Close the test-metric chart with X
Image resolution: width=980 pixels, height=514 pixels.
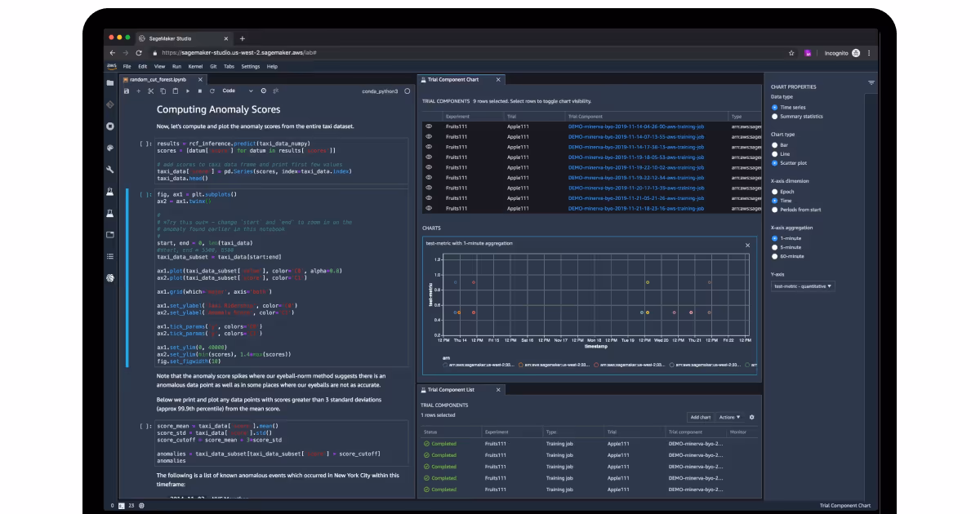coord(747,245)
